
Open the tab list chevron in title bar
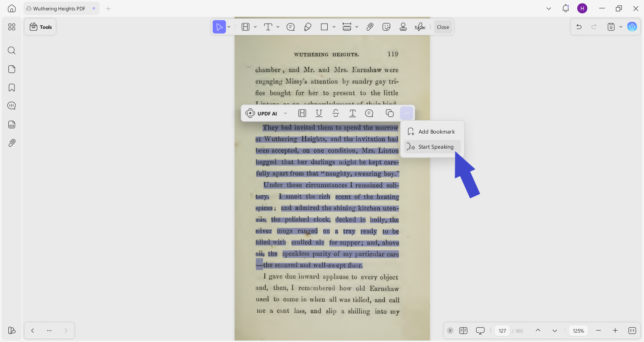click(549, 9)
